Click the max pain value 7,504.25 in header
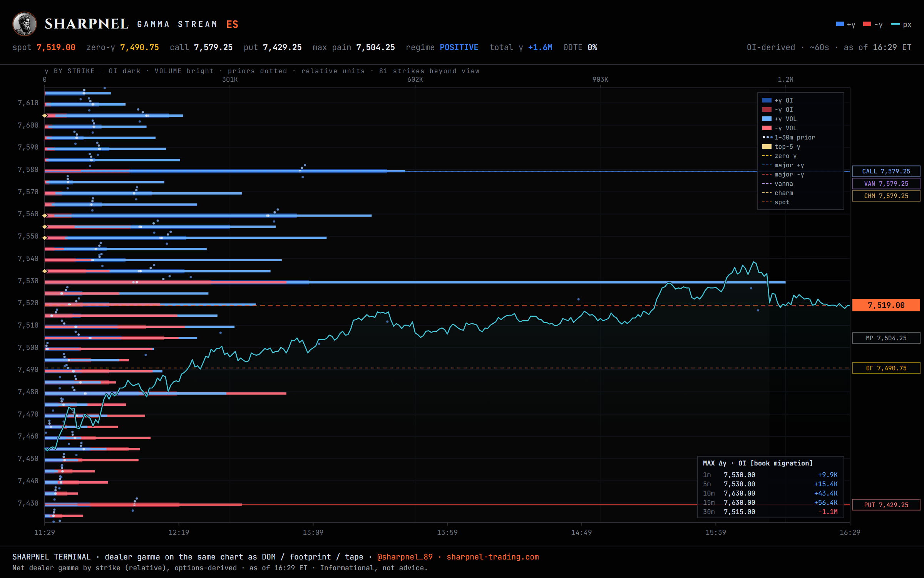Screen dimensions: 924x578 (x=375, y=47)
